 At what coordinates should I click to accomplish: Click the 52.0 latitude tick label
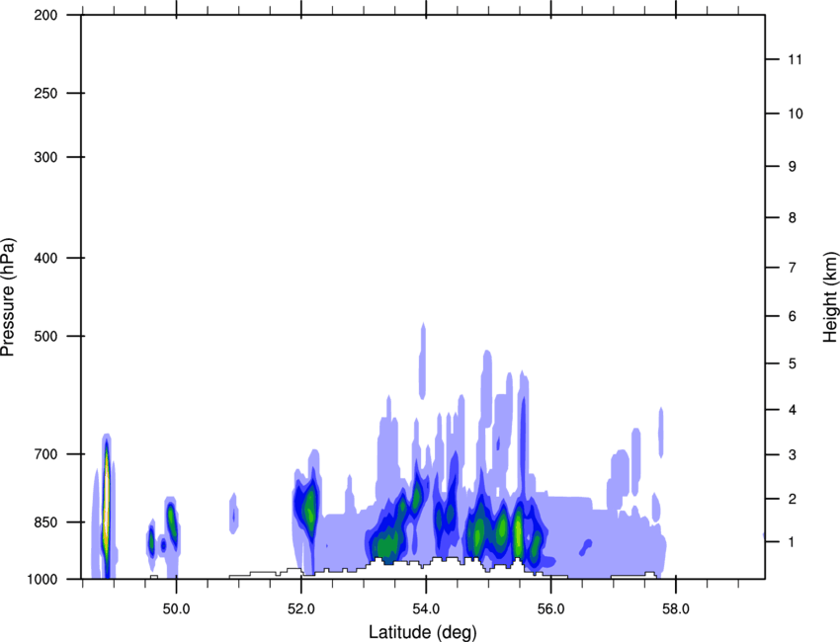(x=301, y=609)
